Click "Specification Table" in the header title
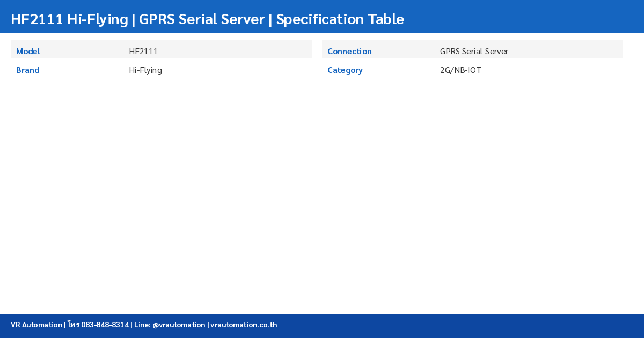Screen dimensions: 644x338 coord(340,19)
